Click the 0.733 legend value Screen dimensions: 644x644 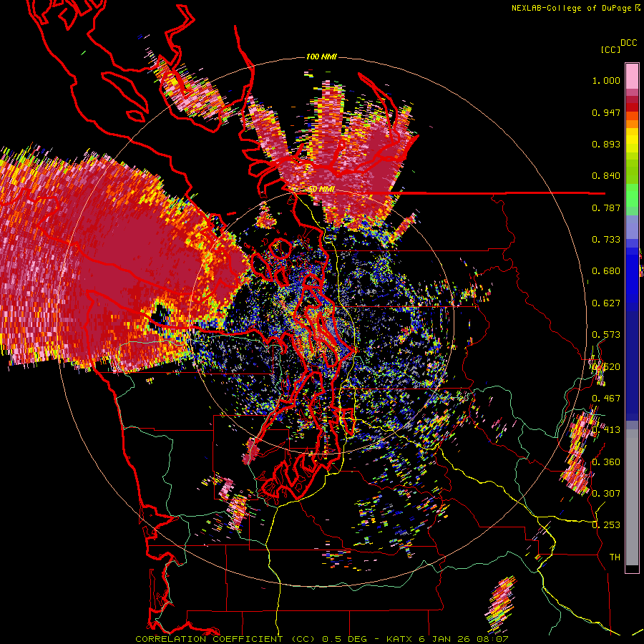click(606, 240)
